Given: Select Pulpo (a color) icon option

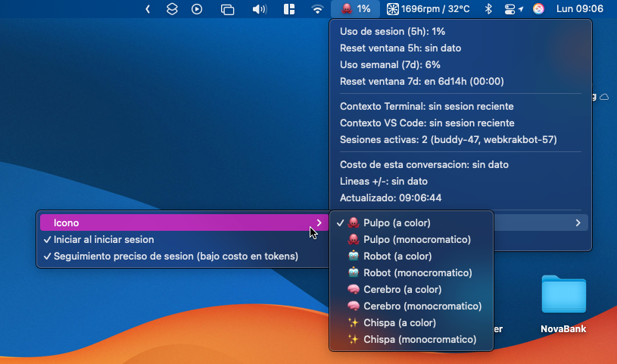Looking at the screenshot, I should point(411,222).
